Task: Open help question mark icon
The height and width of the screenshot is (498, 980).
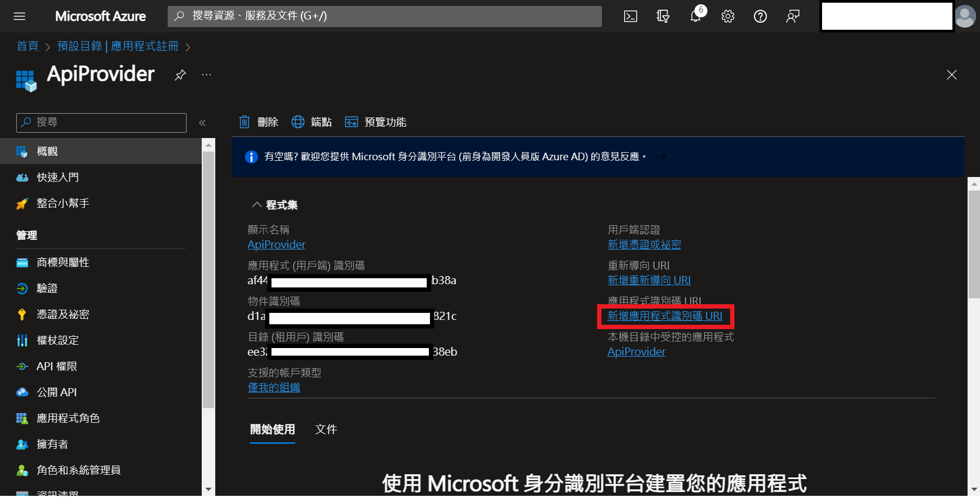Action: pyautogui.click(x=760, y=16)
